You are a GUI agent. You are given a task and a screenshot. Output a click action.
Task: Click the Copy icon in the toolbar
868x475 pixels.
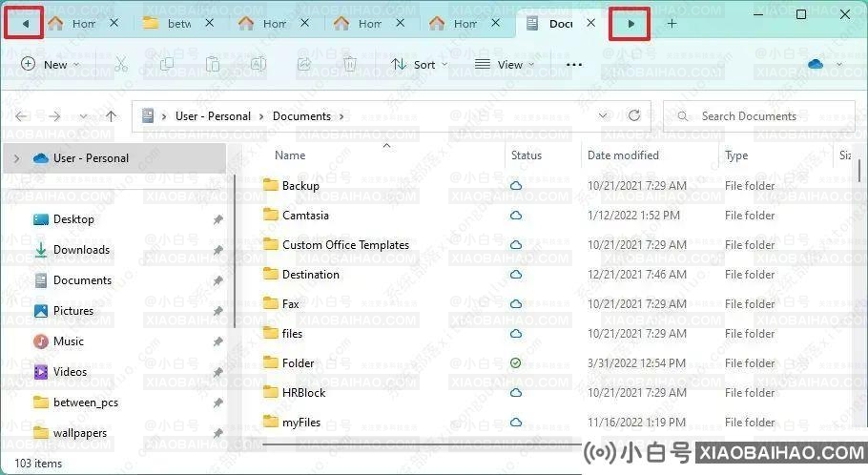(x=167, y=65)
